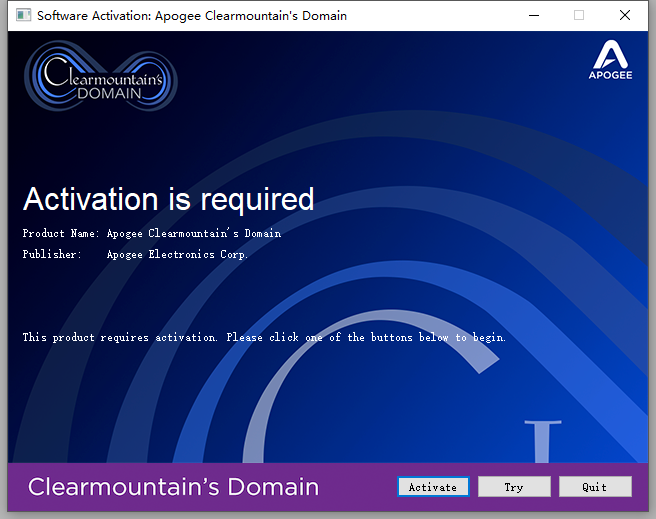Click the disabled maximize button
This screenshot has height=519, width=656.
[579, 15]
